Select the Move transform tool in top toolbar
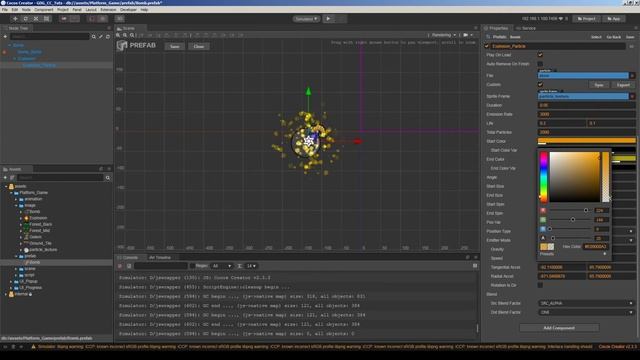Image resolution: width=640 pixels, height=360 pixels. [x=15, y=19]
